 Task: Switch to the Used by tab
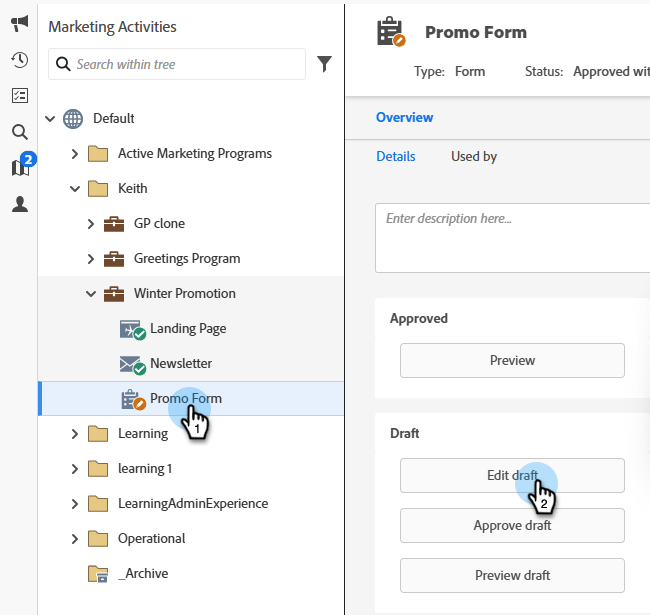tap(474, 156)
